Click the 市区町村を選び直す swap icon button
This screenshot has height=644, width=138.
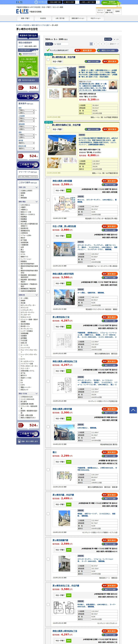(28, 80)
